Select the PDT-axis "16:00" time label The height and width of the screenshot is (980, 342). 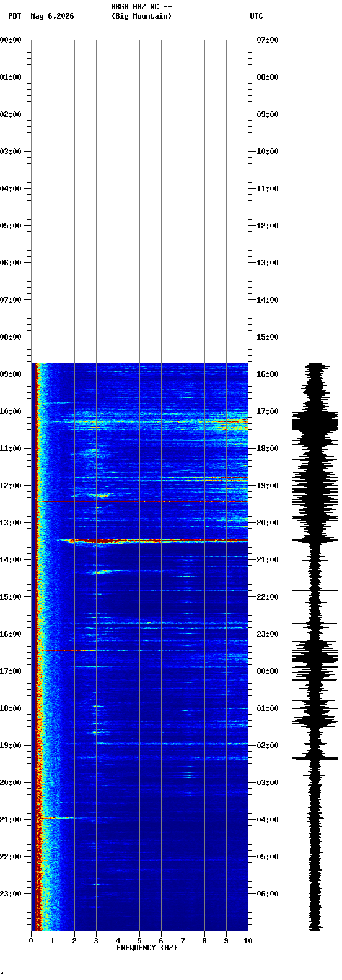pyautogui.click(x=11, y=634)
